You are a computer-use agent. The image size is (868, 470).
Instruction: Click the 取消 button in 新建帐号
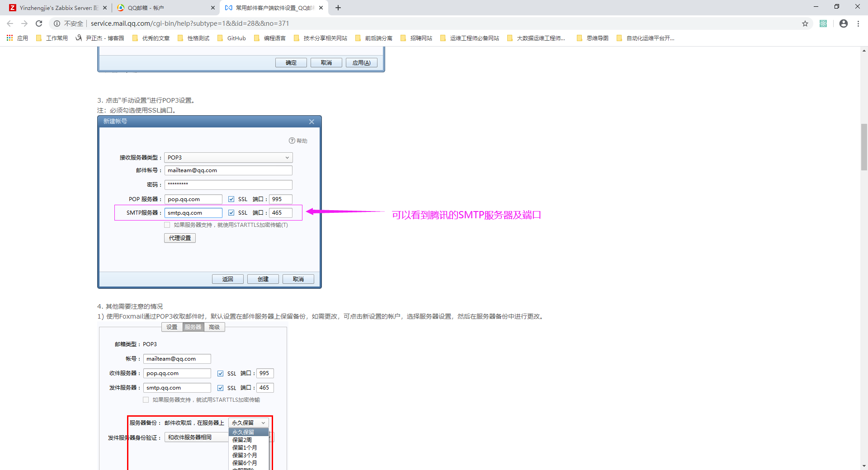298,279
